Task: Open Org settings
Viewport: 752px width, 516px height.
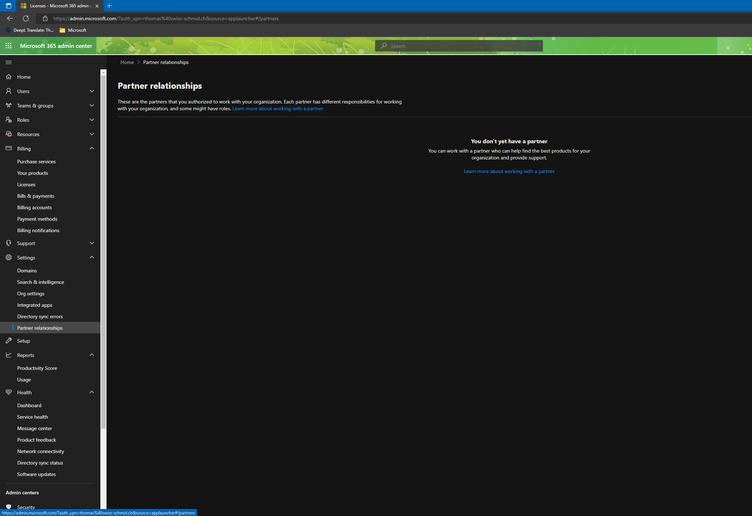Action: [x=31, y=293]
